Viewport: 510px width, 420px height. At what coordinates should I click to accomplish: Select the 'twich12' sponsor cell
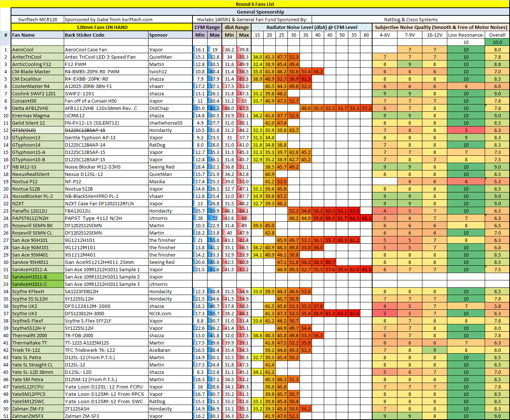coord(170,71)
